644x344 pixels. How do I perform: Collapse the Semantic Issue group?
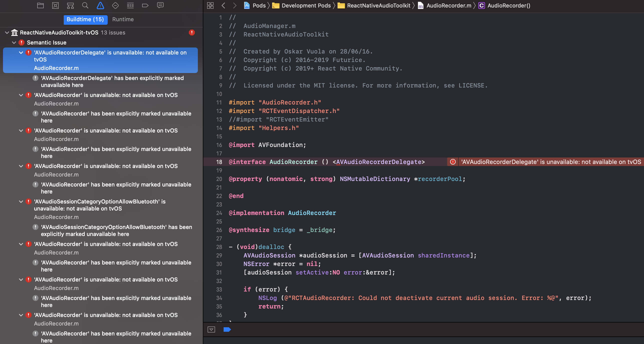tap(14, 42)
